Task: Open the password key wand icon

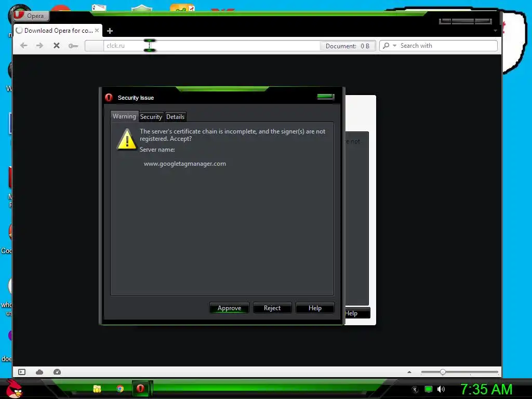Action: coord(73,46)
